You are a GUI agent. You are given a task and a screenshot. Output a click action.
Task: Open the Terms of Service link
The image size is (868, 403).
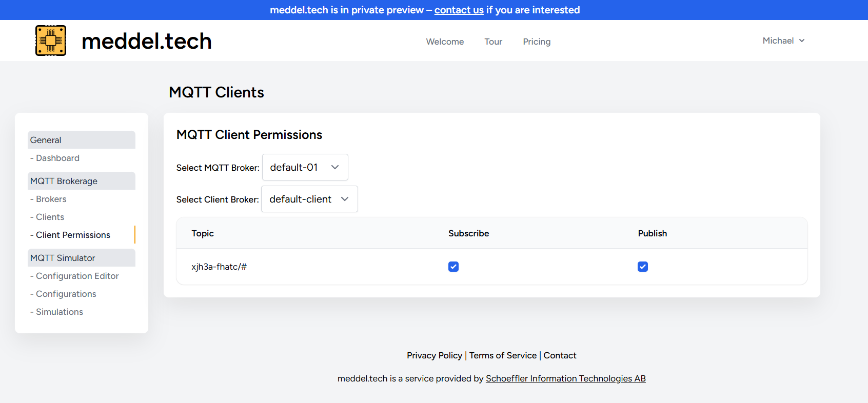(503, 355)
